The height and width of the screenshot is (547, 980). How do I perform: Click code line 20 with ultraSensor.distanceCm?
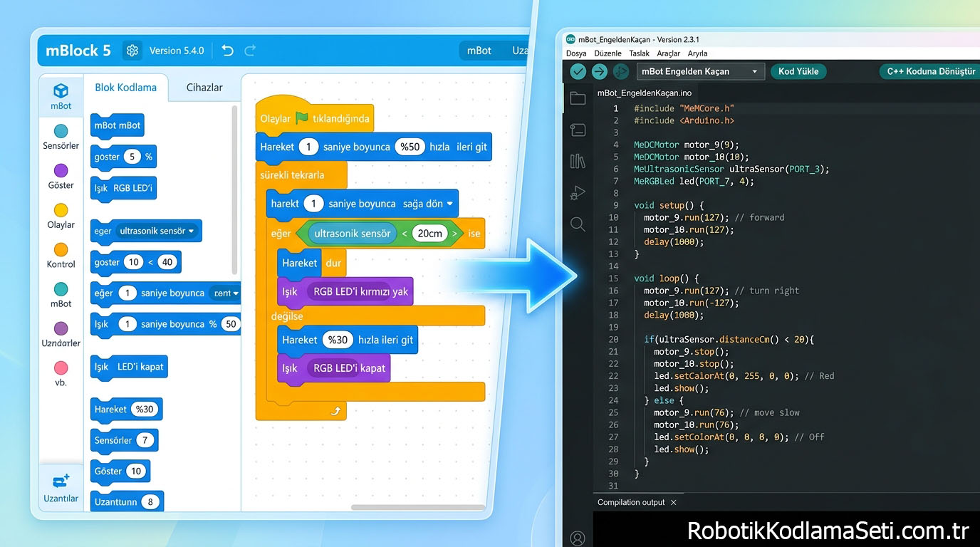[729, 339]
